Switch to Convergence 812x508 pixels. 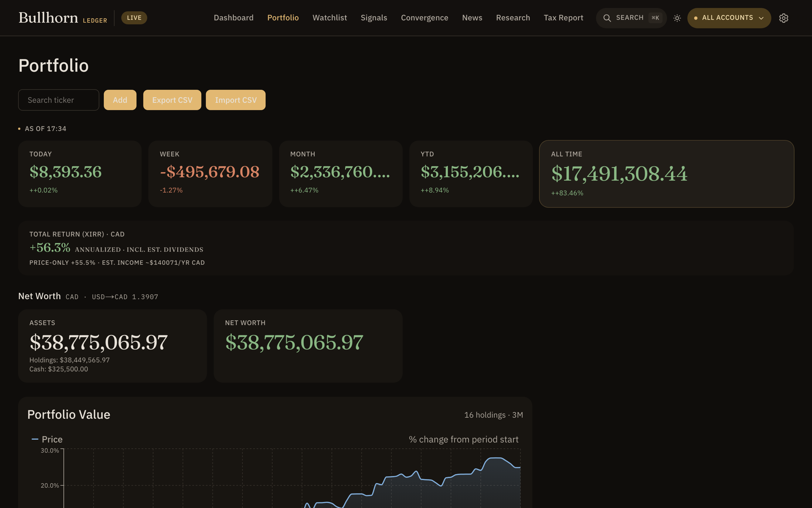click(x=425, y=18)
